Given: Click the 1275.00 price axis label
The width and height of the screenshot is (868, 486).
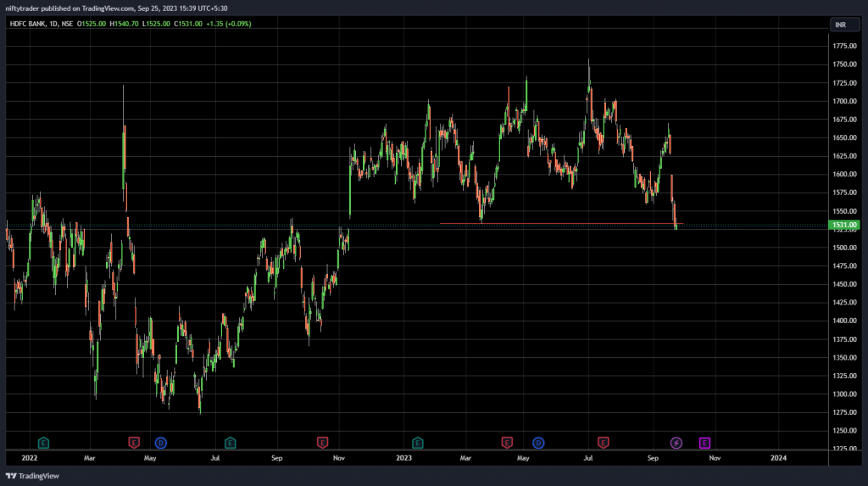Looking at the screenshot, I should coord(845,412).
